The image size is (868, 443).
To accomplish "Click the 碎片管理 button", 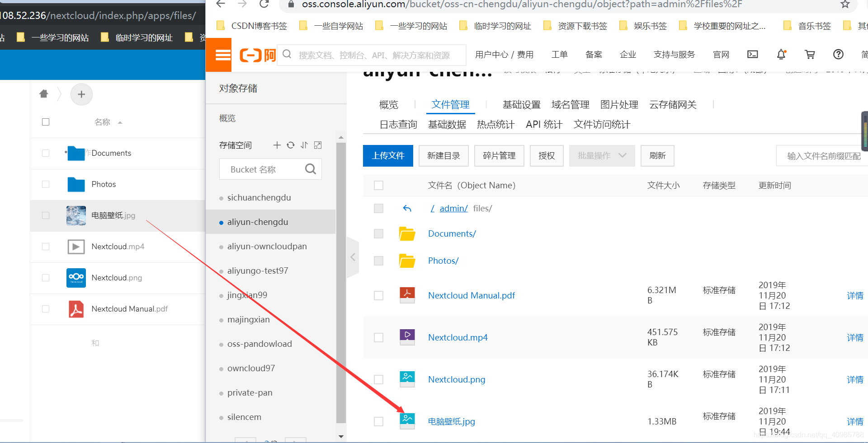I will point(499,156).
